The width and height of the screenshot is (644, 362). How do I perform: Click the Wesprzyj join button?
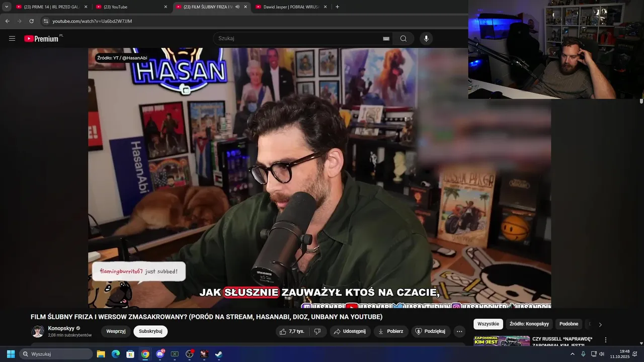pos(116,331)
